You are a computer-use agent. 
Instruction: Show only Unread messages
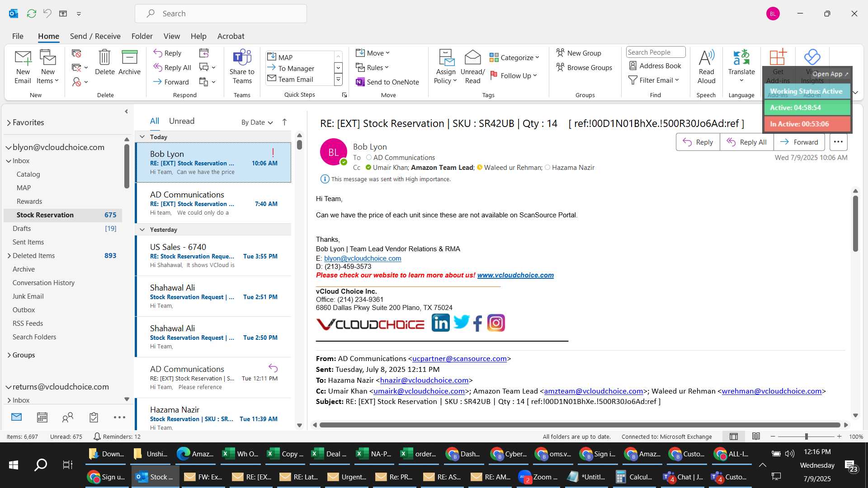[x=182, y=121]
